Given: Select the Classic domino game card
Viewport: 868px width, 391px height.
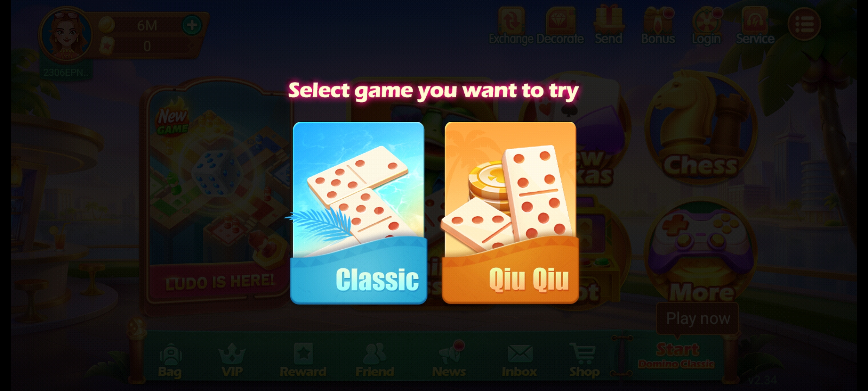Looking at the screenshot, I should pyautogui.click(x=358, y=213).
